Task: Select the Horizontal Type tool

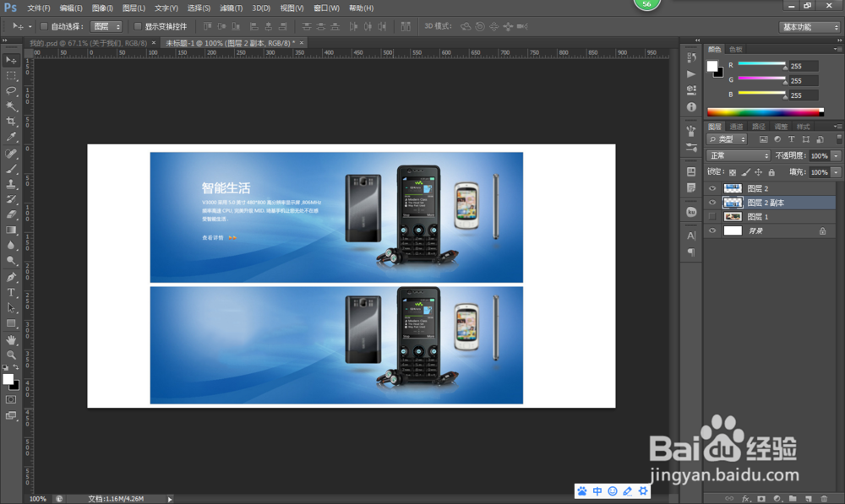Action: pyautogui.click(x=11, y=292)
